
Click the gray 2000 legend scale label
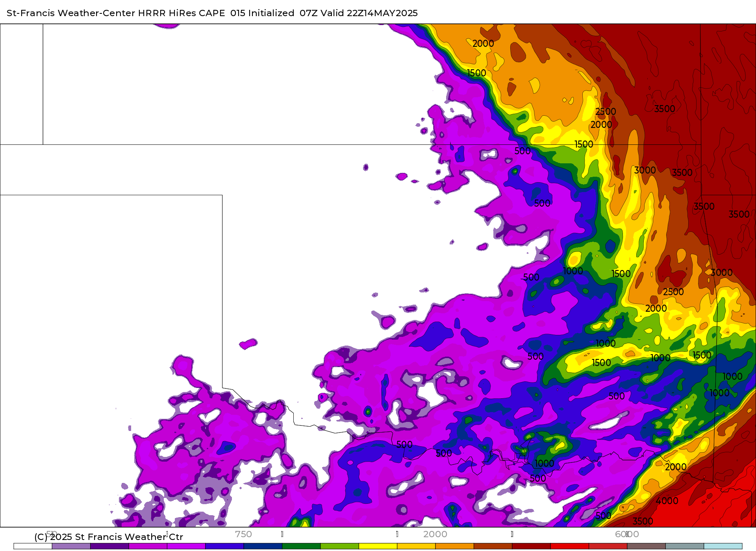coord(435,534)
